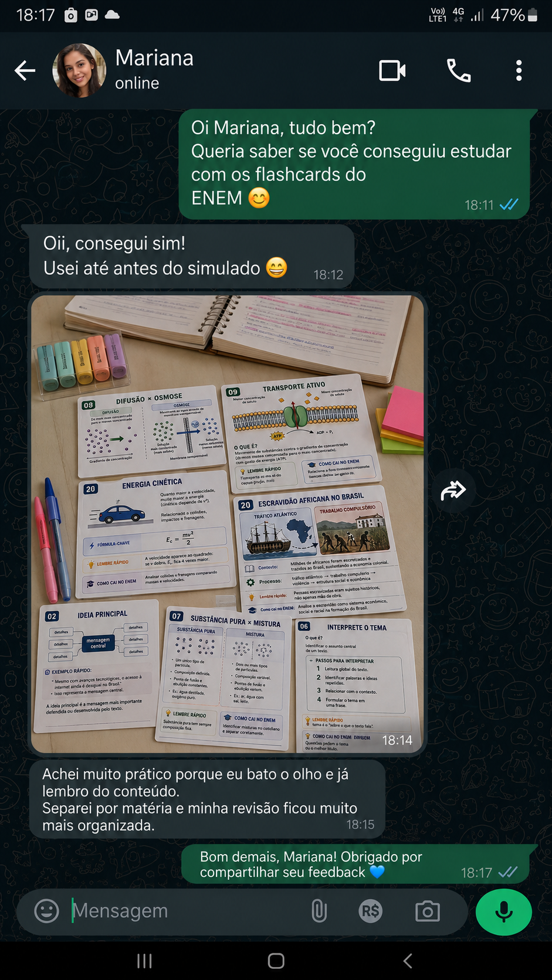Tap the blue double check on the 18:11 message
Viewport: 552px width, 980px height.
click(x=509, y=205)
